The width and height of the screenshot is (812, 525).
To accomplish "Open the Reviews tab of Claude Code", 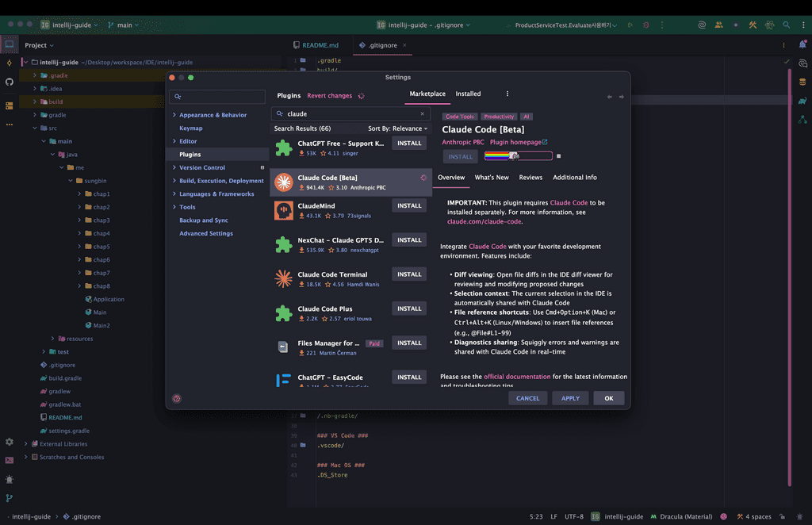I will (x=530, y=178).
